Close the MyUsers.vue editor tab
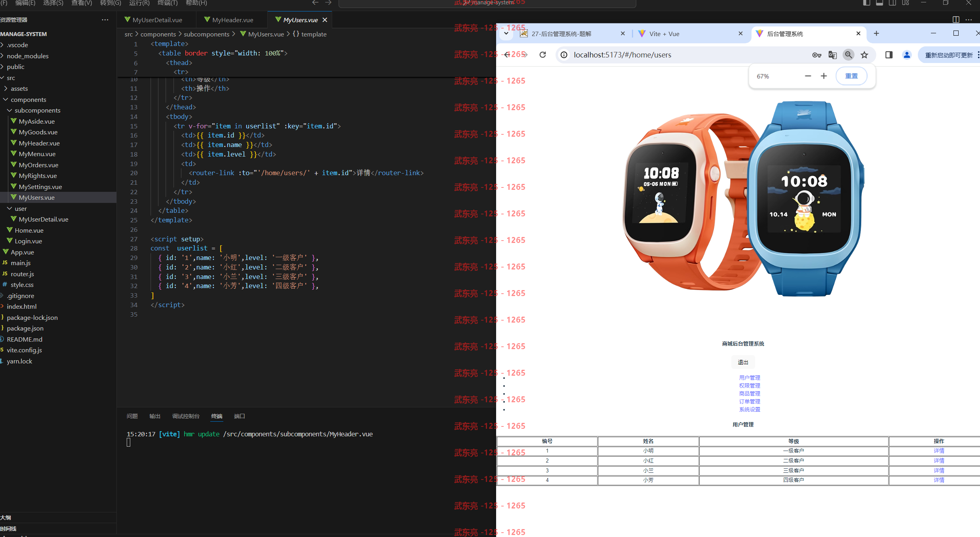 point(325,20)
